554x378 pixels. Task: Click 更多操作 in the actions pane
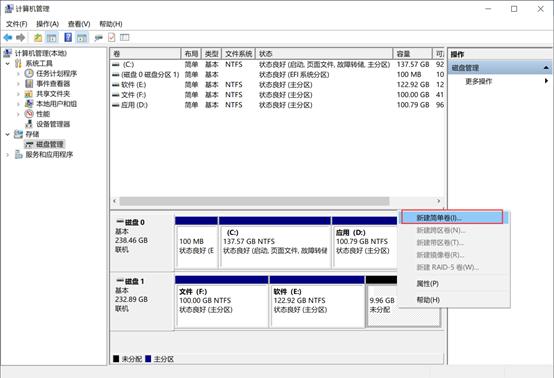pyautogui.click(x=478, y=81)
